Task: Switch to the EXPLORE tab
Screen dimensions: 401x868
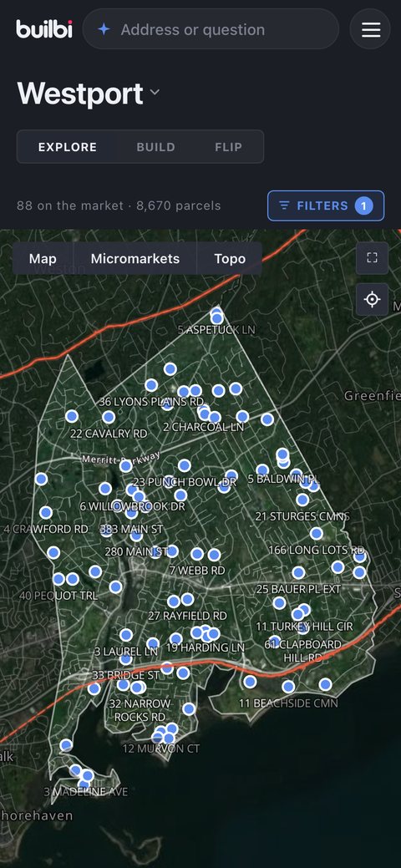Action: click(68, 147)
